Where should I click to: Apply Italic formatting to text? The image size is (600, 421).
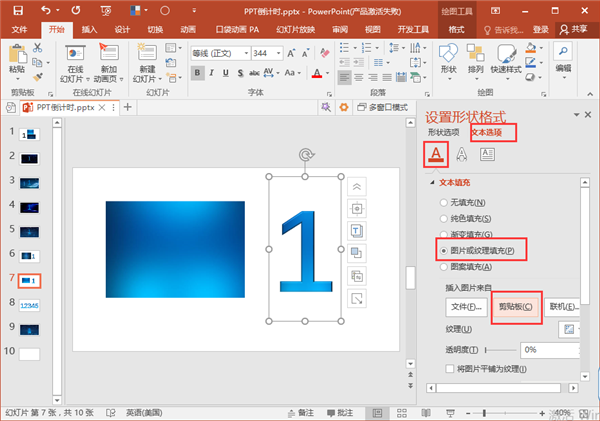click(x=211, y=73)
